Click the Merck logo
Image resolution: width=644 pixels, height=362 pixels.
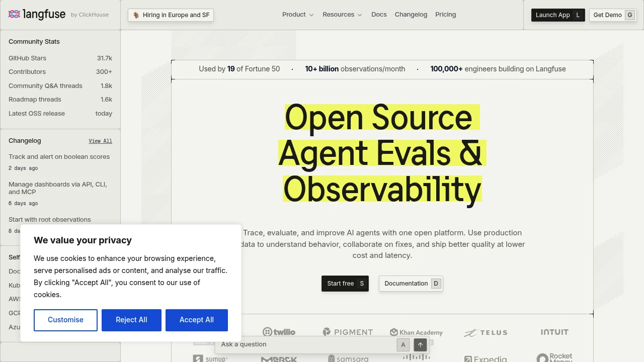pos(279,359)
